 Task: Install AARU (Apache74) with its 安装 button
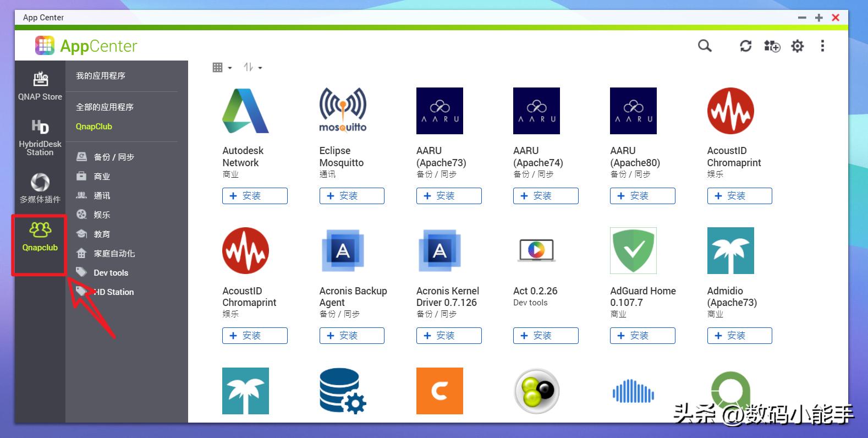coord(546,196)
